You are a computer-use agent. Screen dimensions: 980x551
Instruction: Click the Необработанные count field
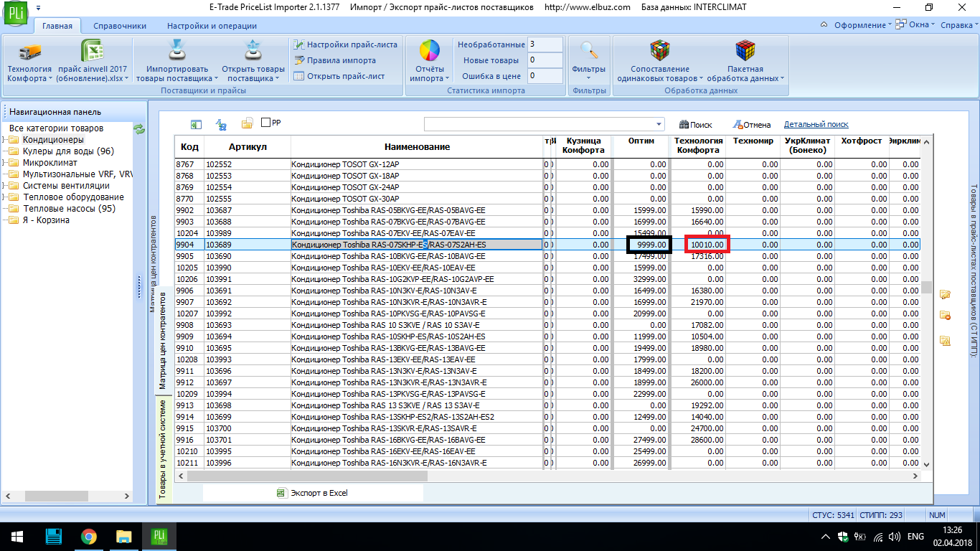545,44
